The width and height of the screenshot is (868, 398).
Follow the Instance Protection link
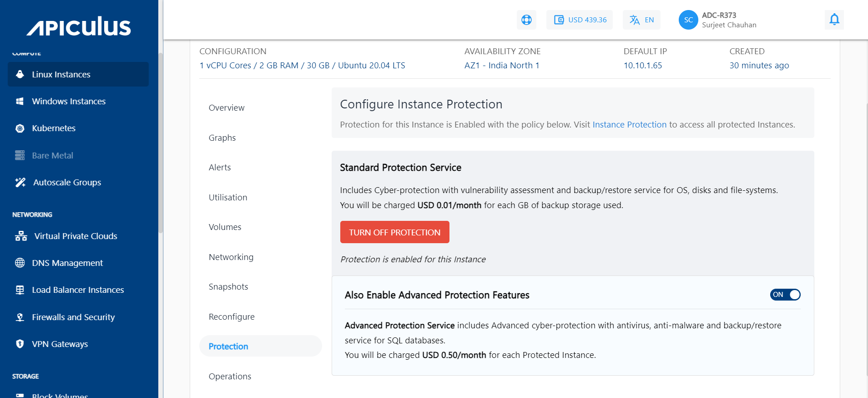629,125
